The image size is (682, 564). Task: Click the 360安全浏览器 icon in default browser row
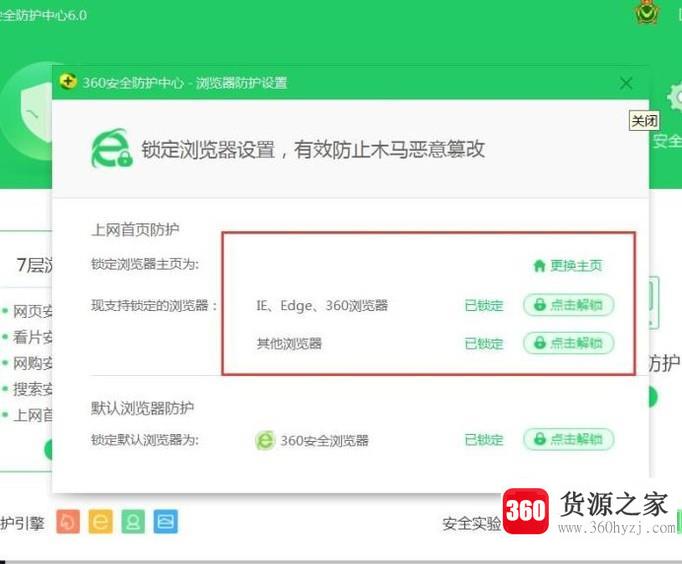tap(265, 440)
